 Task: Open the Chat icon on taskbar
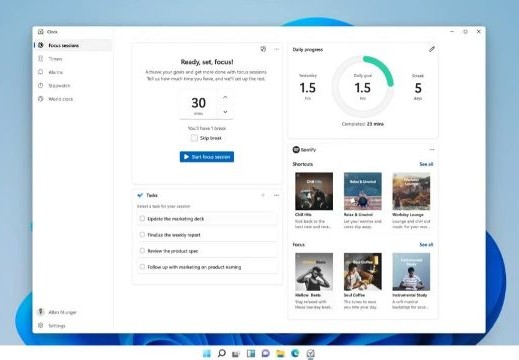[266, 353]
